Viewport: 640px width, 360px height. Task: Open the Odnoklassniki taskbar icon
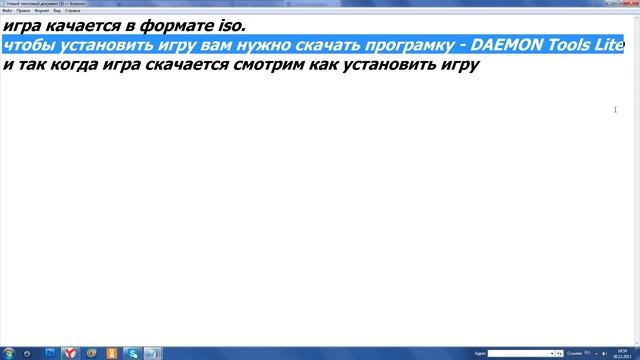click(111, 353)
